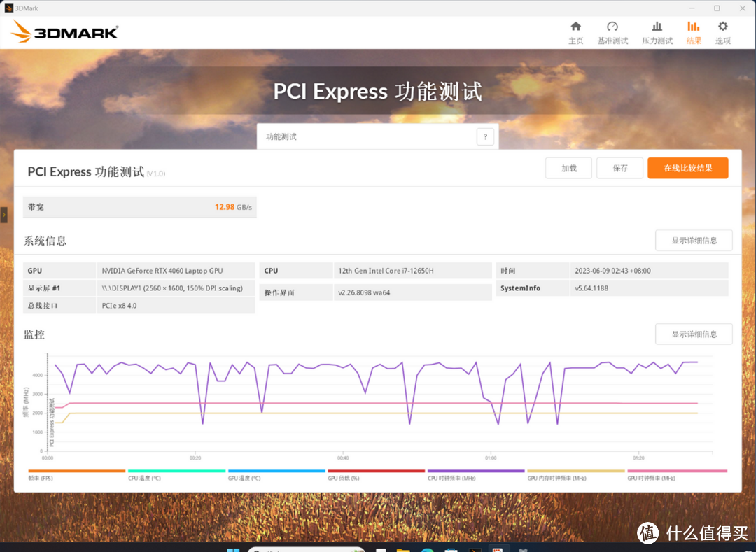This screenshot has width=756, height=552.
Task: Toggle the CPU 温度 green legend item
Action: coord(176,475)
